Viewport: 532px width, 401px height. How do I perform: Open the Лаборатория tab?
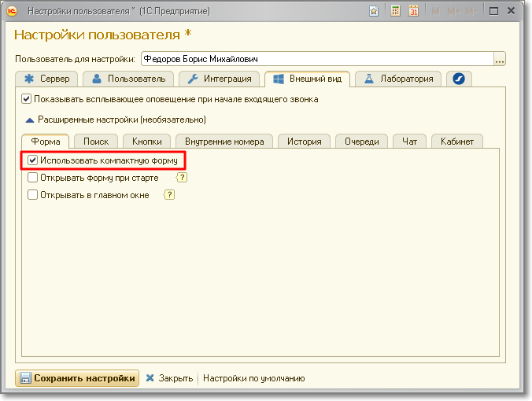pyautogui.click(x=398, y=79)
